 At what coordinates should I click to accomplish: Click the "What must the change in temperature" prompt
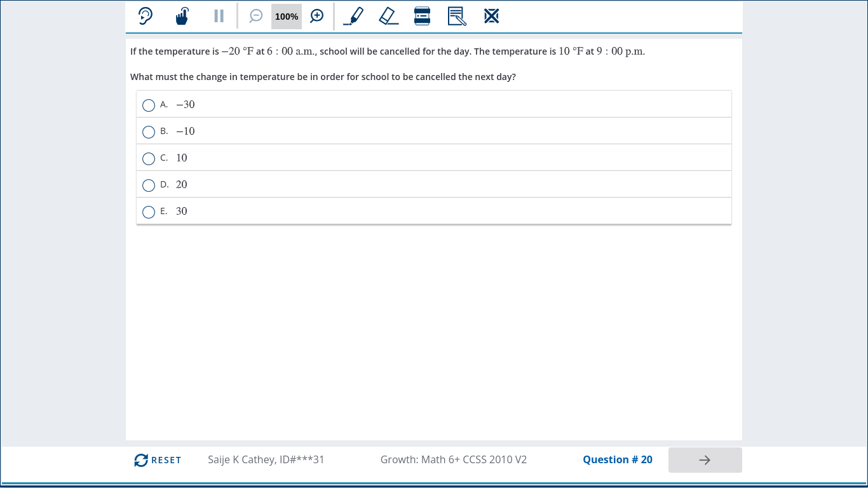click(x=323, y=77)
